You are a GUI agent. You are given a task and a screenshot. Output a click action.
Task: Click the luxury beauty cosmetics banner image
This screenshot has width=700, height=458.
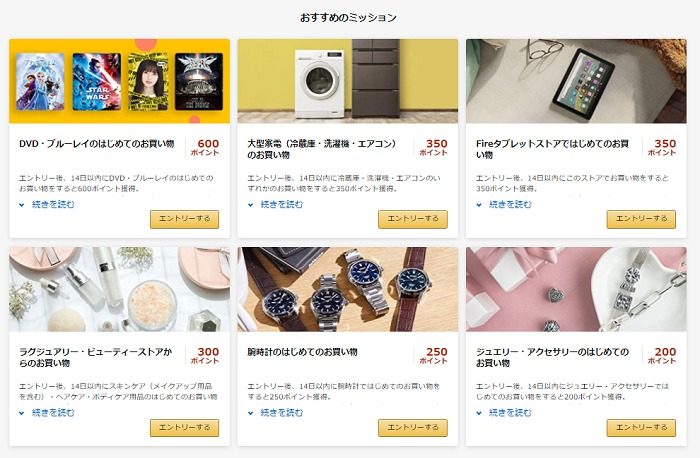click(119, 289)
